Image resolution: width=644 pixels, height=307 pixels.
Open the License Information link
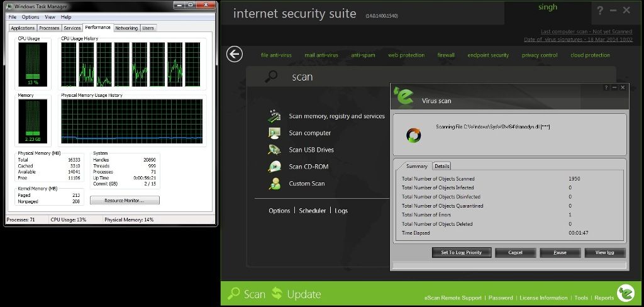coord(543,298)
